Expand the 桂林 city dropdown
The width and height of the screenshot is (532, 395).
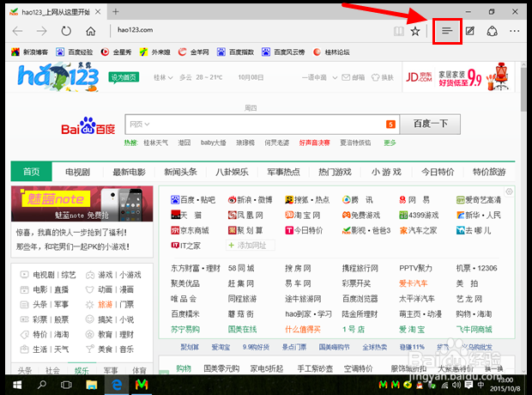[163, 78]
